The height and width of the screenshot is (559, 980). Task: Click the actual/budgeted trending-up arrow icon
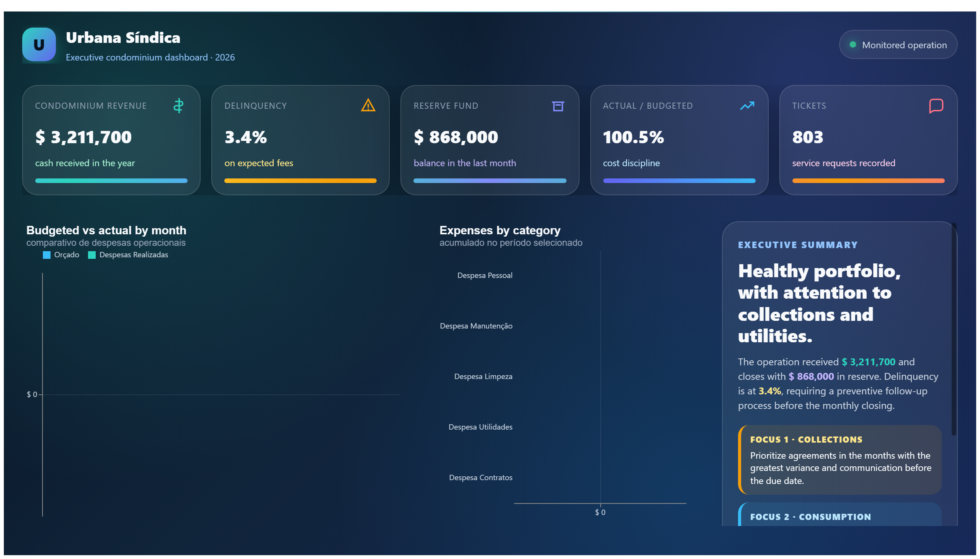(x=746, y=106)
